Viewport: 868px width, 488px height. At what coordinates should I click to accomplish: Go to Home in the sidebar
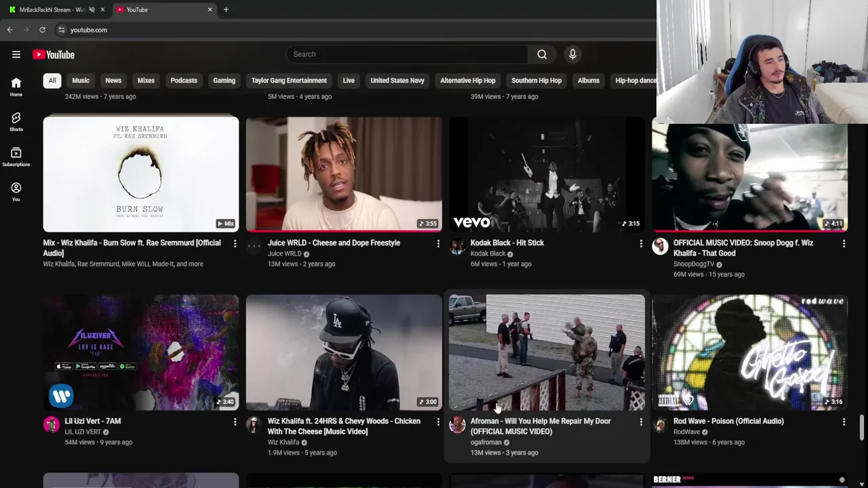pos(16,86)
